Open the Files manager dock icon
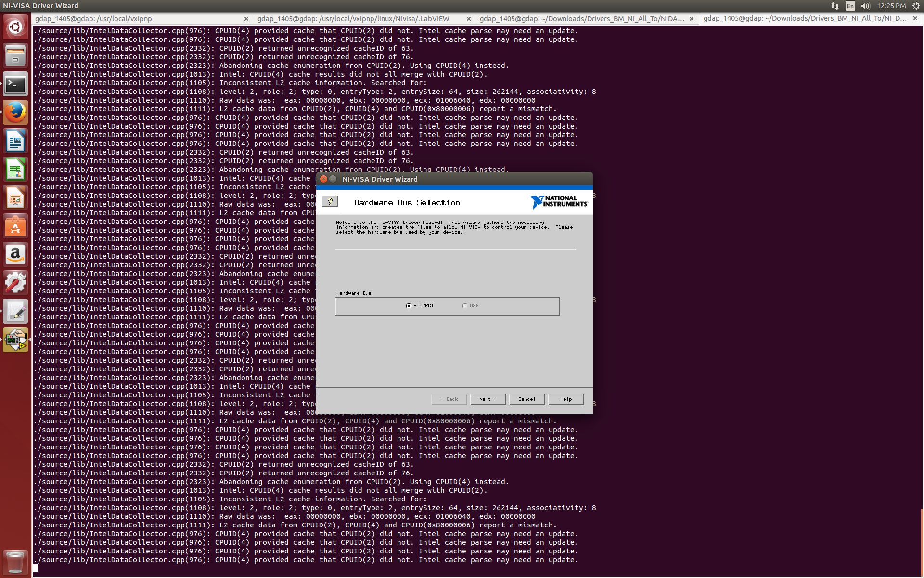The width and height of the screenshot is (924, 578). (x=15, y=55)
